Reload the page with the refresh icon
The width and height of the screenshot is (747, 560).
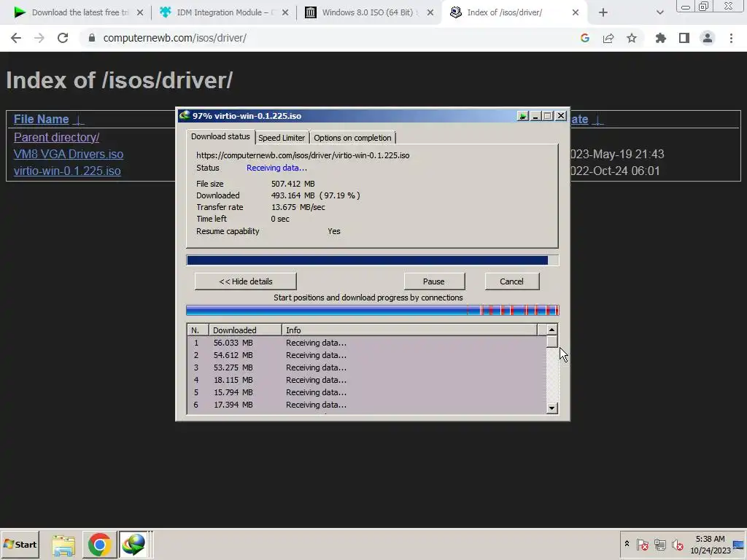pyautogui.click(x=63, y=38)
